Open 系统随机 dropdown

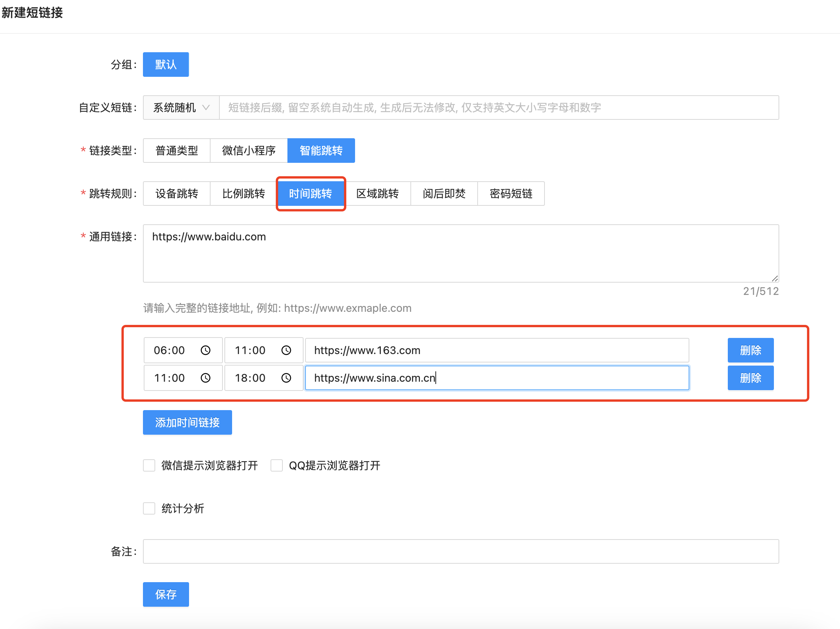(181, 108)
